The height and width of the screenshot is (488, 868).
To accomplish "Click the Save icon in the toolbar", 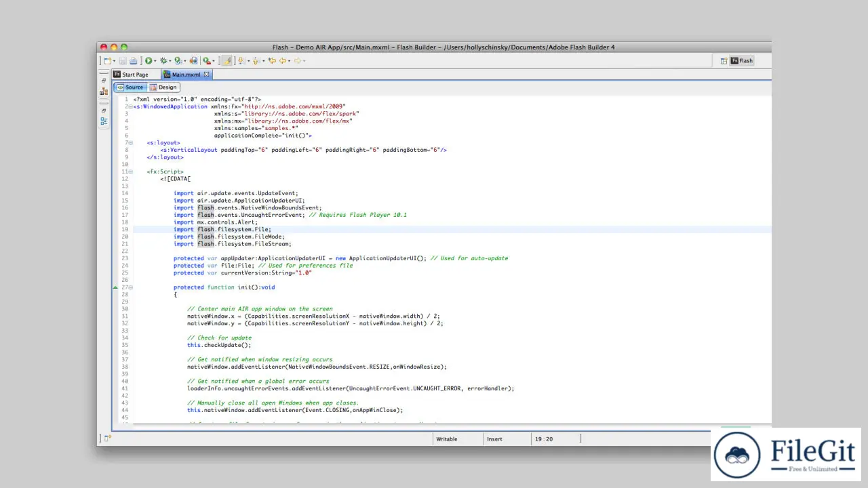I will point(123,61).
